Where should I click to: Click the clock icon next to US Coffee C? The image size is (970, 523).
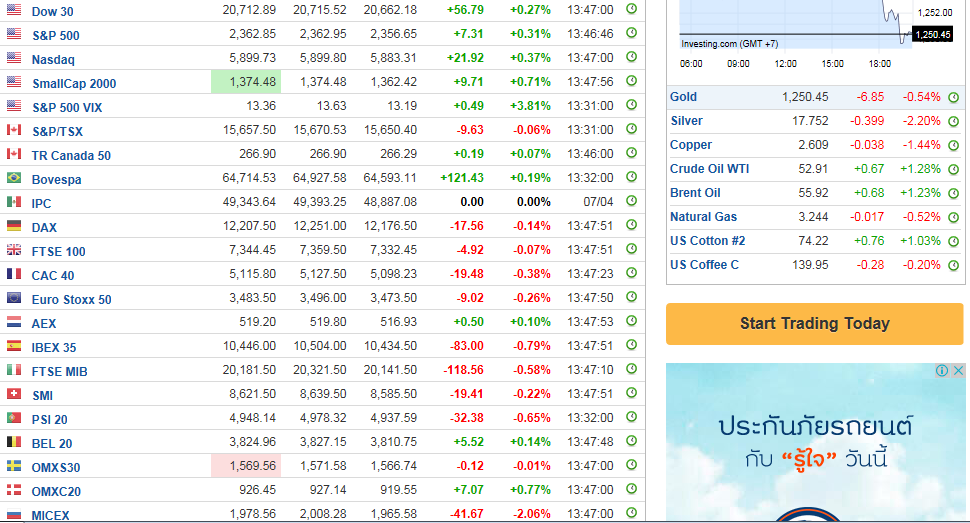pyautogui.click(x=953, y=266)
